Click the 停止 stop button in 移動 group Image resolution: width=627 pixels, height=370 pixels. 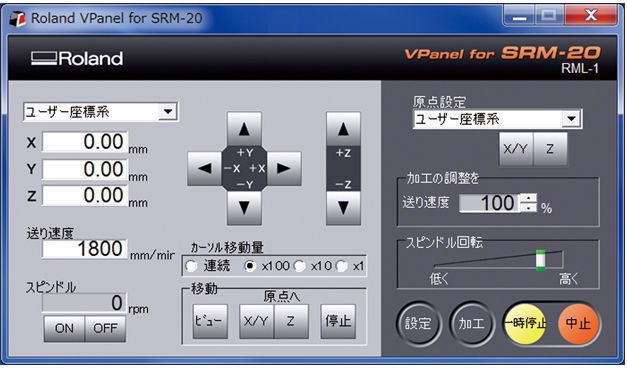coord(338,321)
